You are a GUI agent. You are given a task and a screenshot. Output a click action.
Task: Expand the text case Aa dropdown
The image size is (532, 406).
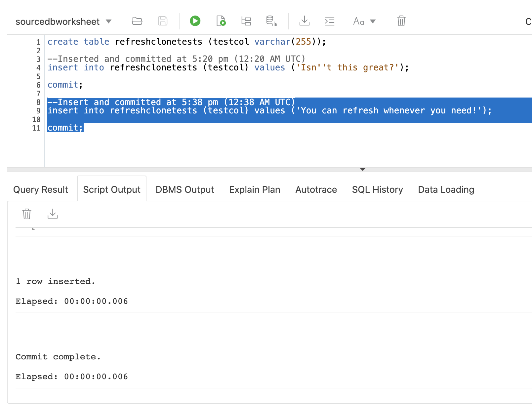373,21
